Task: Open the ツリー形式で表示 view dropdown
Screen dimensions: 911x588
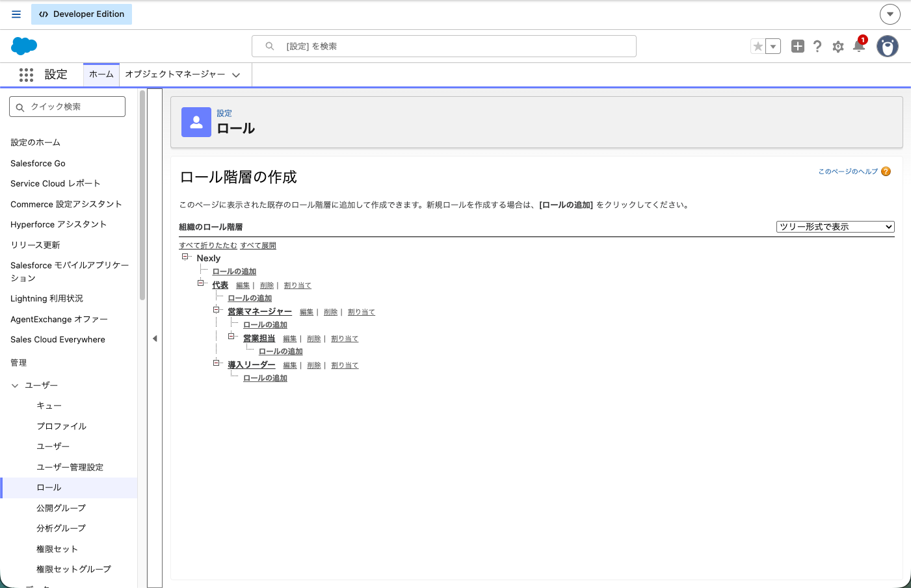Action: pyautogui.click(x=836, y=227)
